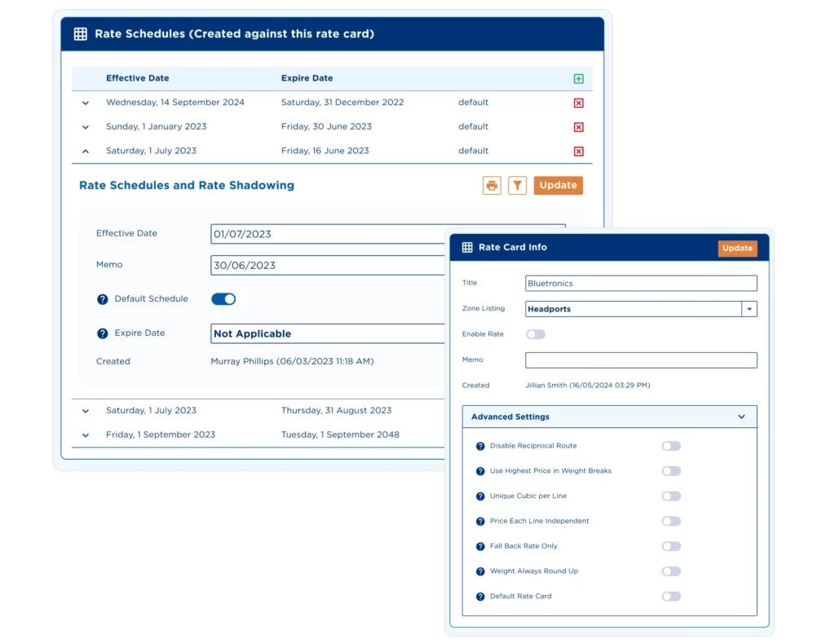
Task: Collapse the Saturday, 1 July 2023 schedule details
Action: 85,151
